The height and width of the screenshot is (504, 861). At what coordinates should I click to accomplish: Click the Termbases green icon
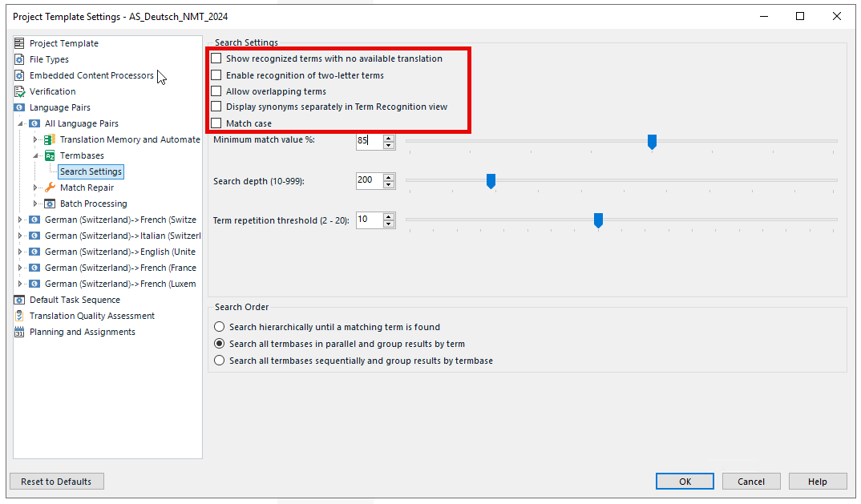50,155
